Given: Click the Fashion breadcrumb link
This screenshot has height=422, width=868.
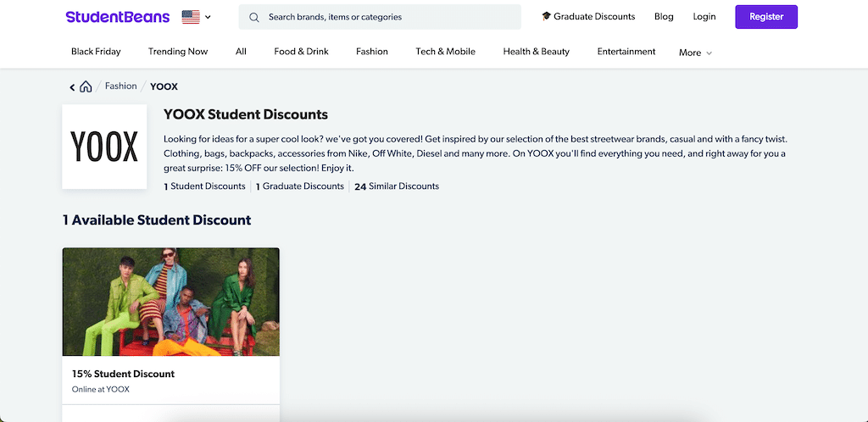Looking at the screenshot, I should point(120,86).
